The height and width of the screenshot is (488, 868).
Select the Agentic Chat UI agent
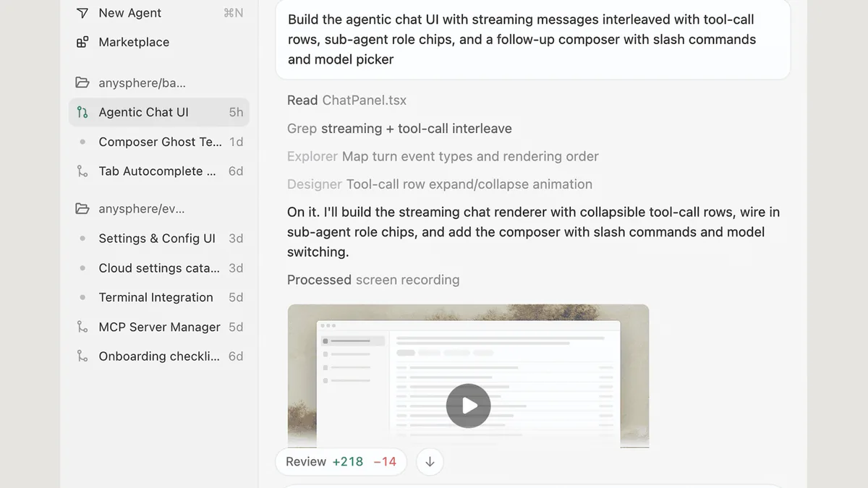click(x=159, y=112)
